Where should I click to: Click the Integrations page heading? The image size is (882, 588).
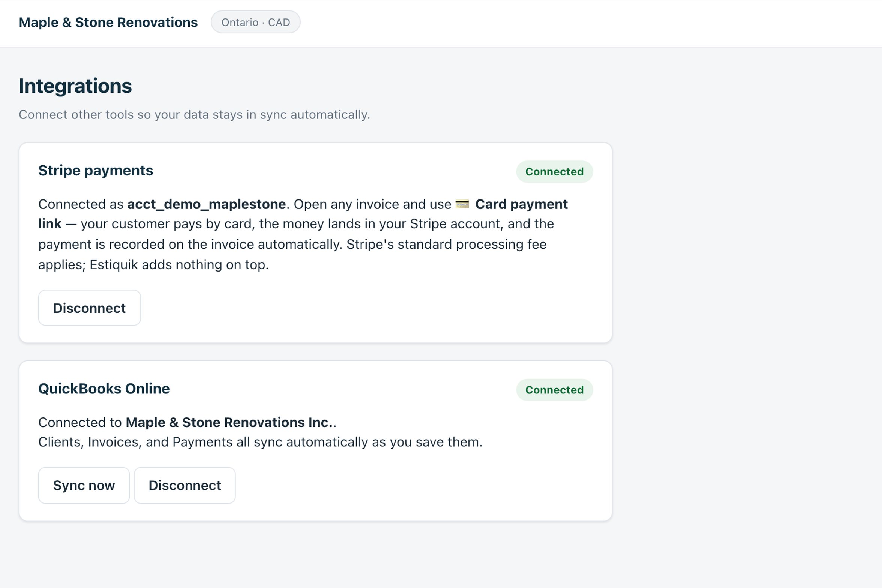point(75,86)
